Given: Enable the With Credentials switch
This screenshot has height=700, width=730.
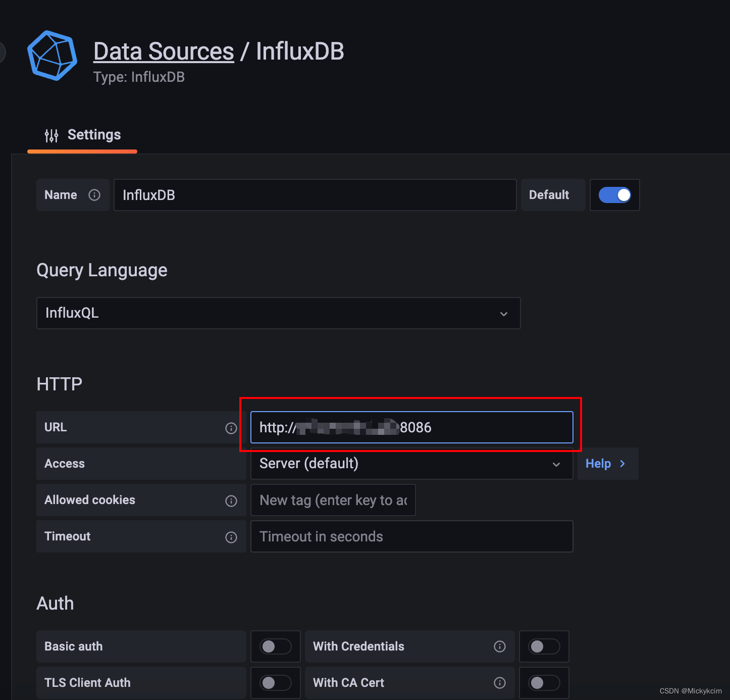Looking at the screenshot, I should [x=544, y=646].
